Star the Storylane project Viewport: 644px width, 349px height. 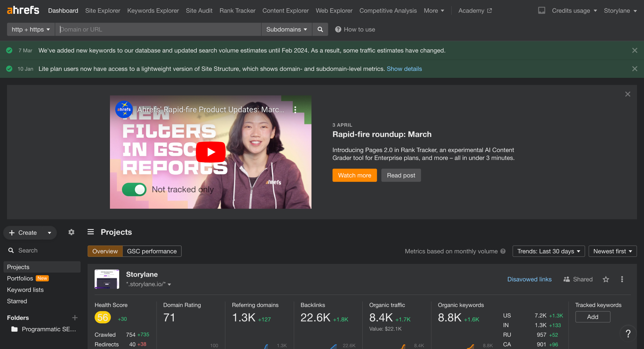[606, 279]
